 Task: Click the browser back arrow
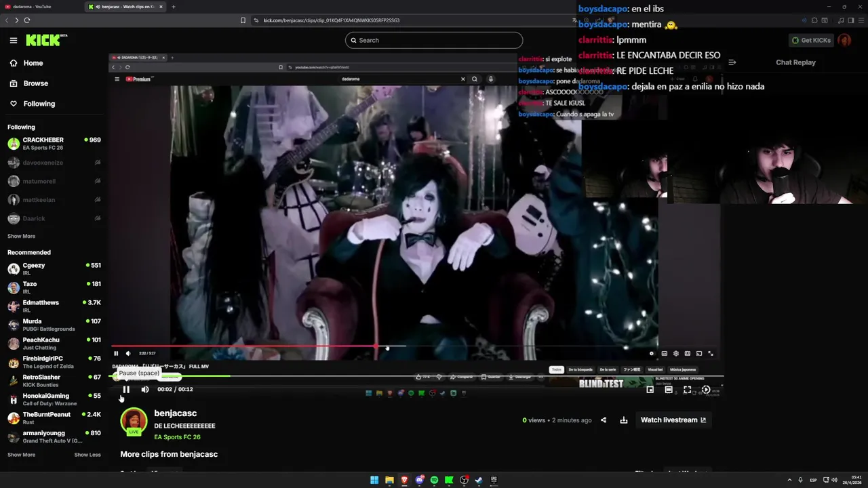[x=7, y=20]
